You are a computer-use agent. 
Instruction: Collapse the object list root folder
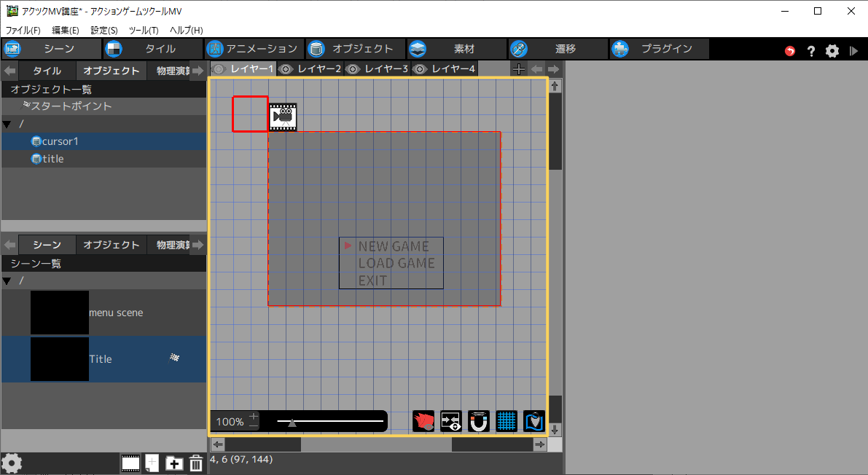coord(7,124)
